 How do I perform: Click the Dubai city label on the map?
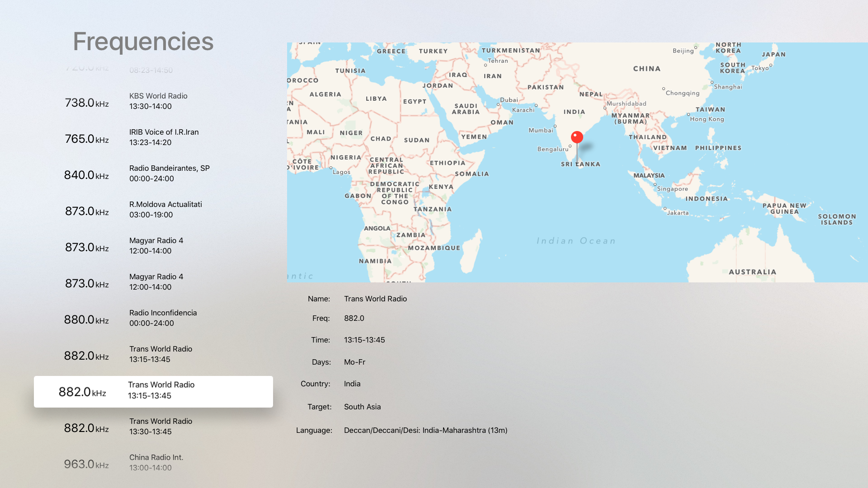pos(509,100)
